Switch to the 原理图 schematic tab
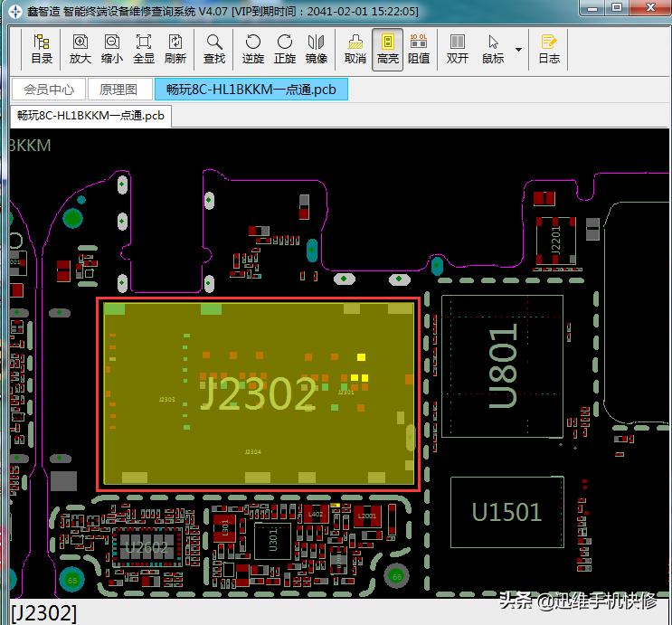The width and height of the screenshot is (672, 625). [118, 90]
